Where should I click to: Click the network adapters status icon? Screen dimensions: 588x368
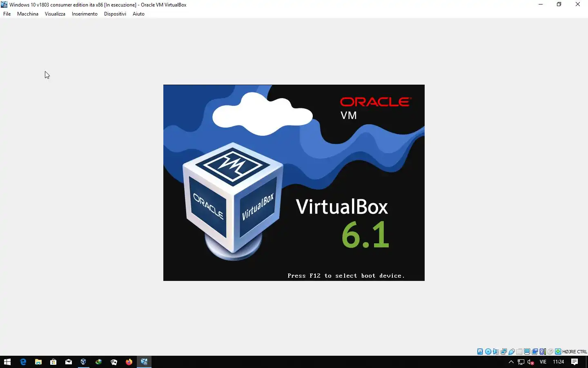pos(503,352)
